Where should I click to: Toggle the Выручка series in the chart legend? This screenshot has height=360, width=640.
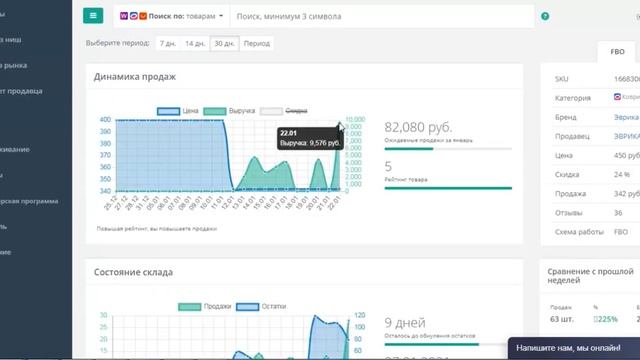pos(229,111)
